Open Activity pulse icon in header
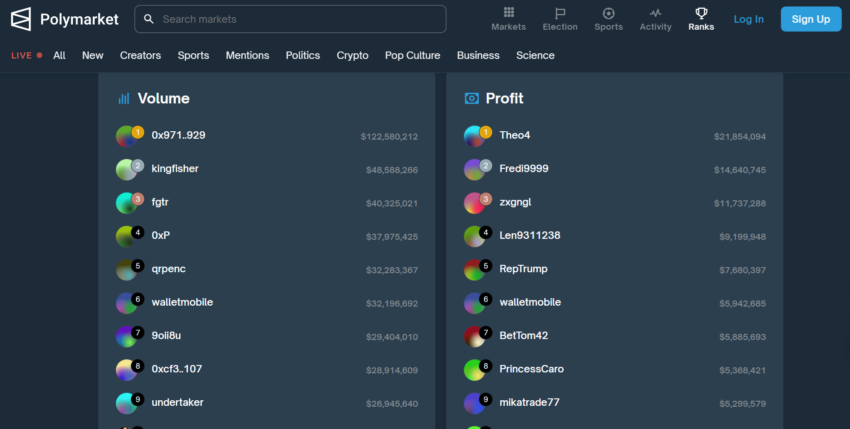The height and width of the screenshot is (429, 850). click(655, 12)
